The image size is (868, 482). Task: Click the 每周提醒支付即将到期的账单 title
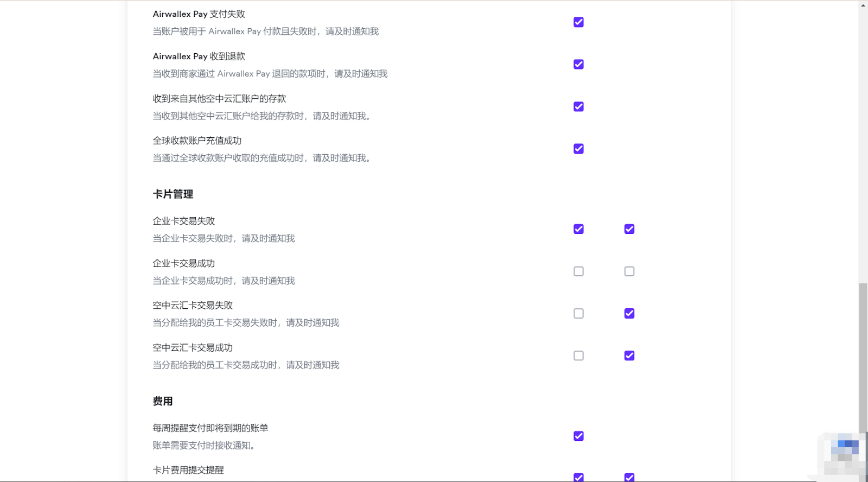coord(210,428)
